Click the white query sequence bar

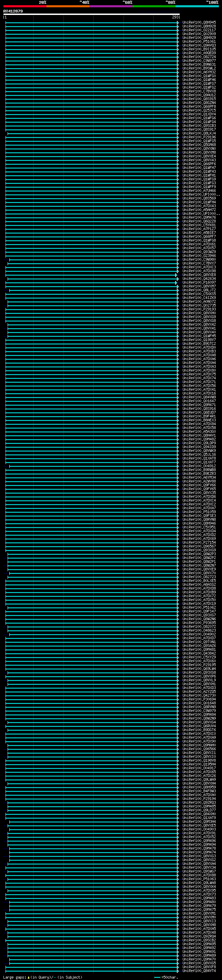click(x=92, y=14)
